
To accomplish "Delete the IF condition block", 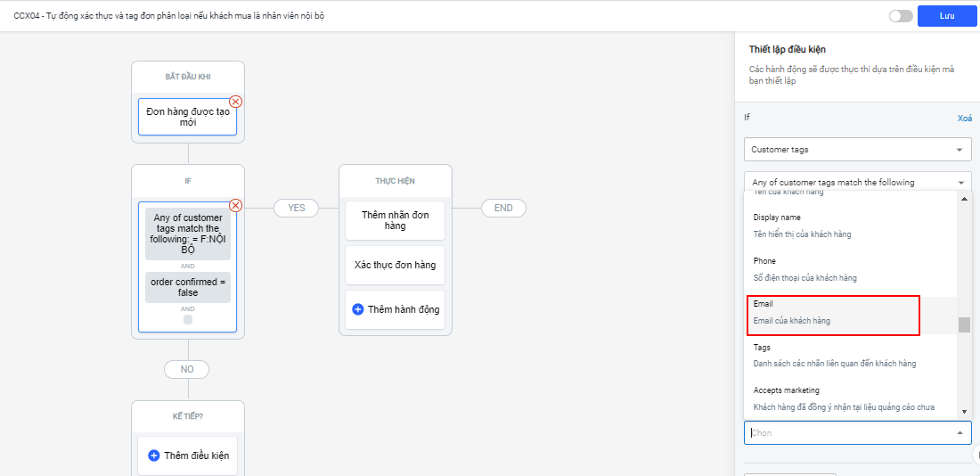I will click(236, 205).
